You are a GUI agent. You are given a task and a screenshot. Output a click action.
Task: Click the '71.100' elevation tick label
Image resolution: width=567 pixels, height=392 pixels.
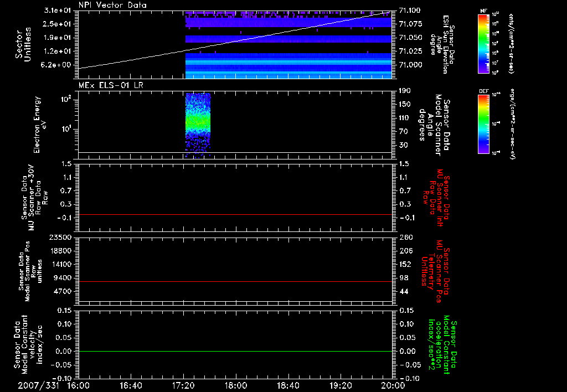(x=410, y=11)
